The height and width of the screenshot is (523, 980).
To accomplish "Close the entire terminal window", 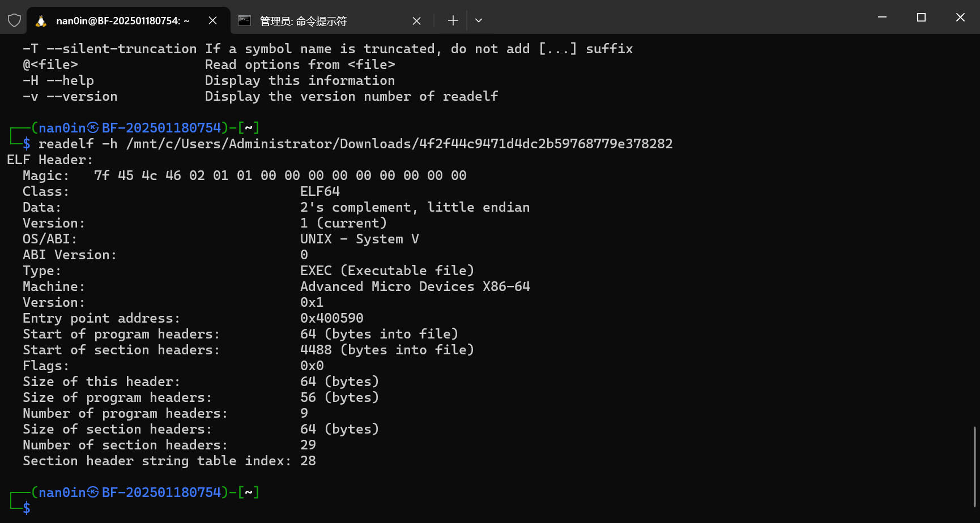I will 960,18.
